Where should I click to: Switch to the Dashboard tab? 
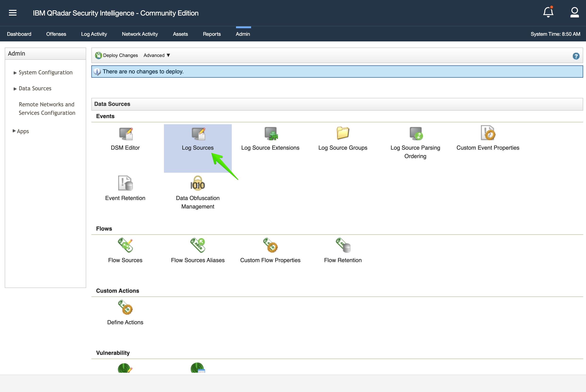point(19,34)
